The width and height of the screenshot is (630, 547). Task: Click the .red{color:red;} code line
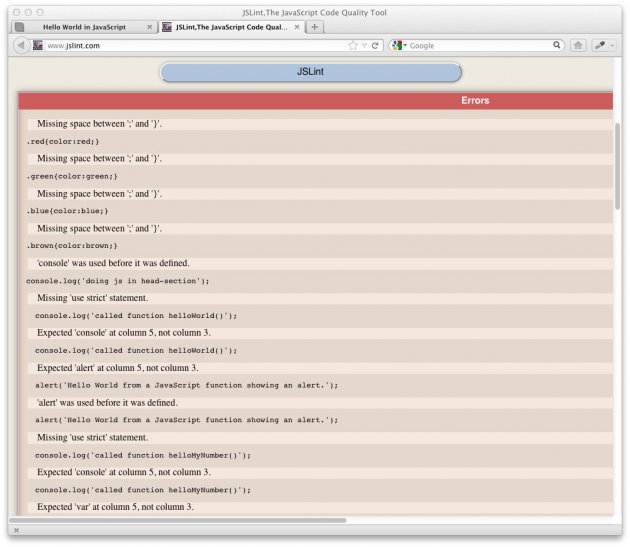pyautogui.click(x=63, y=141)
